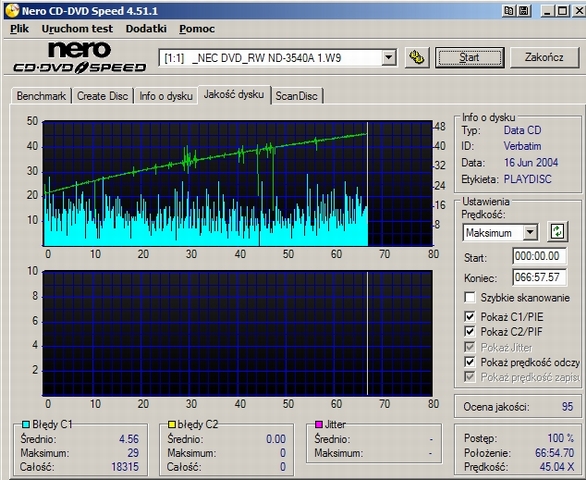
Task: Open the Benchmark tab
Action: pos(41,96)
